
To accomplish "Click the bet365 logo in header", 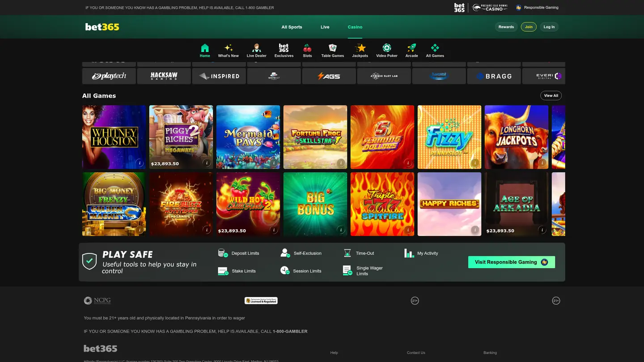I will (x=102, y=27).
